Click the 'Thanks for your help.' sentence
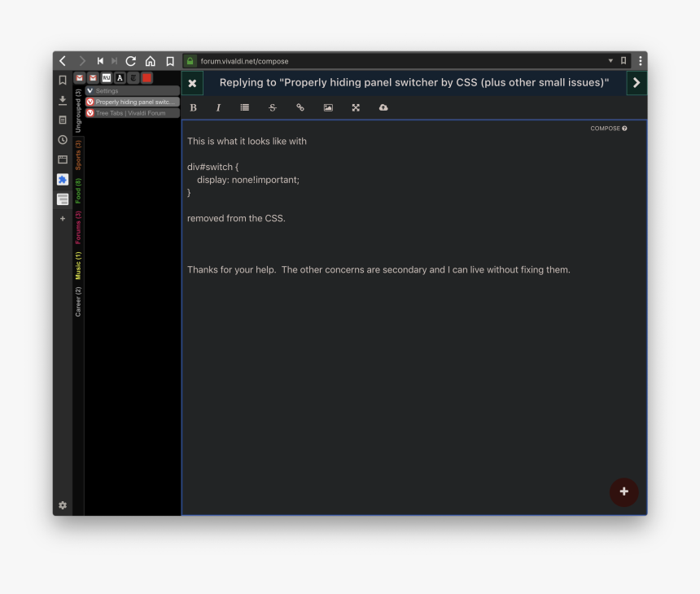The width and height of the screenshot is (700, 594). coord(232,269)
